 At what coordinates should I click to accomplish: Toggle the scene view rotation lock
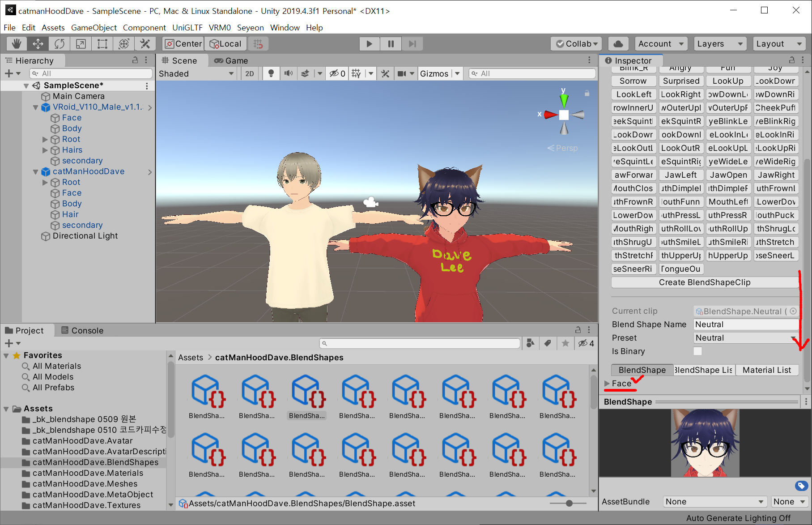[x=587, y=93]
